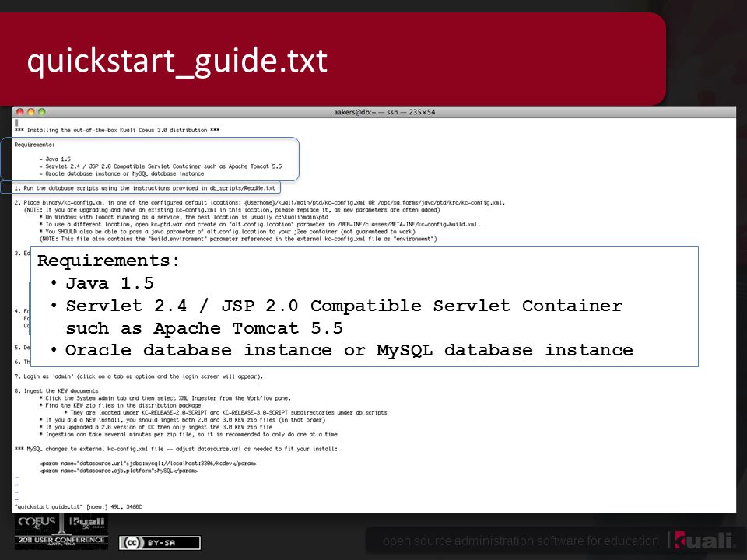The height and width of the screenshot is (560, 747).
Task: Click '* You SHOULD also be able to pass' line
Action: (227, 232)
